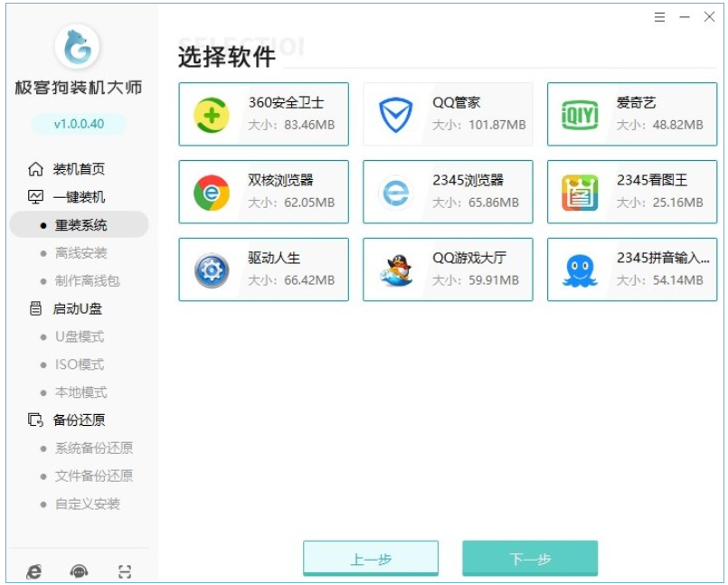Viewport: 728px width, 585px height.
Task: Click the 上一步 button
Action: coord(371,558)
